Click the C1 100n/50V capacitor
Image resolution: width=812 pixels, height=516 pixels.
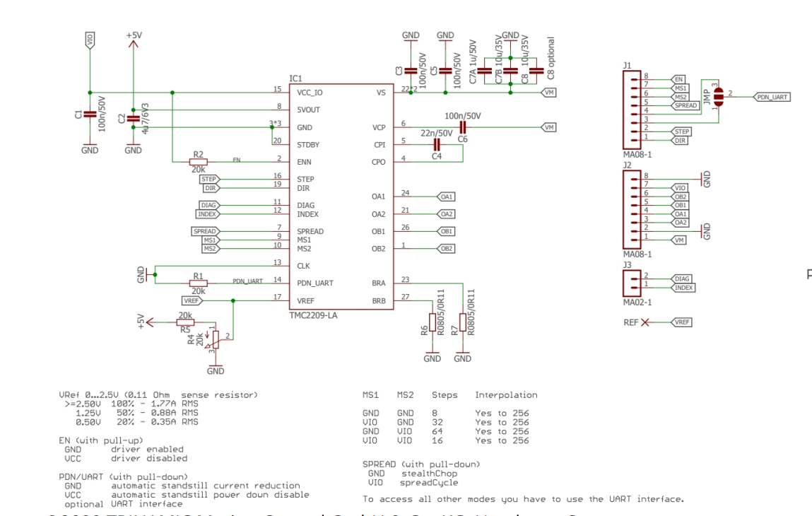point(90,115)
